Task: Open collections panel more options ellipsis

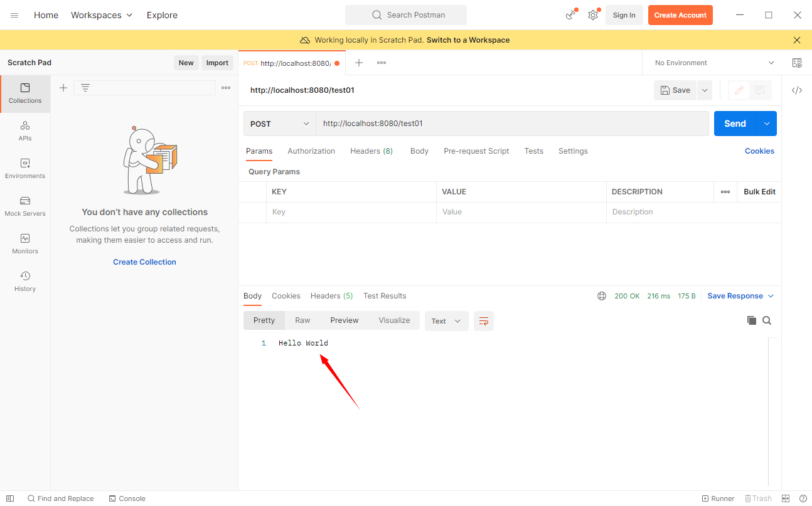Action: [226, 88]
